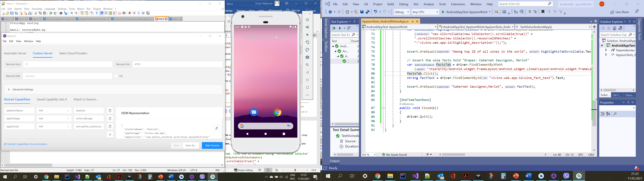Click the Remote Port input field
The image size is (644, 181).
[x=177, y=64]
